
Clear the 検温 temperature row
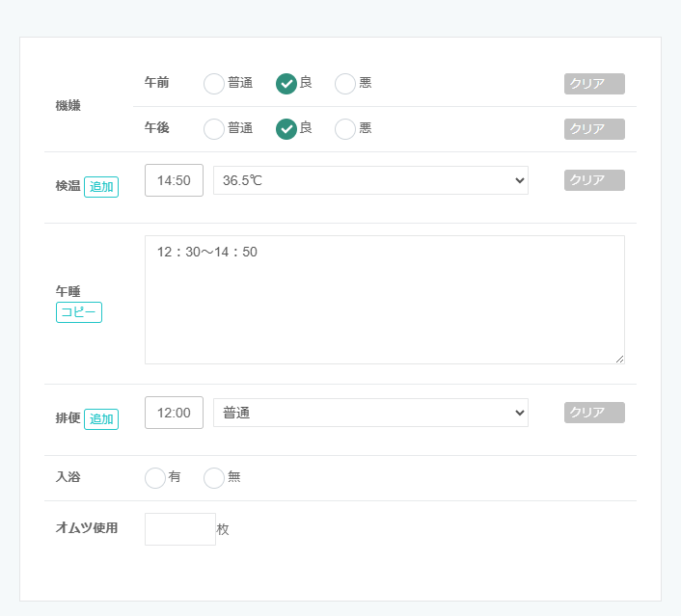(x=594, y=180)
